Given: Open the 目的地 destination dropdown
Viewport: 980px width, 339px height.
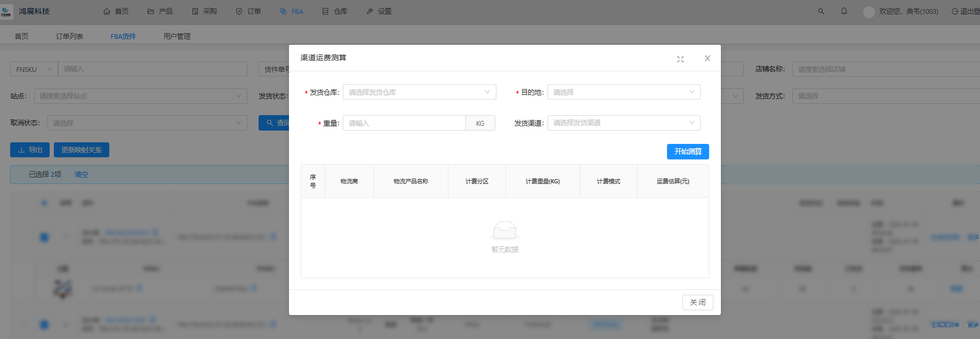Looking at the screenshot, I should 623,92.
